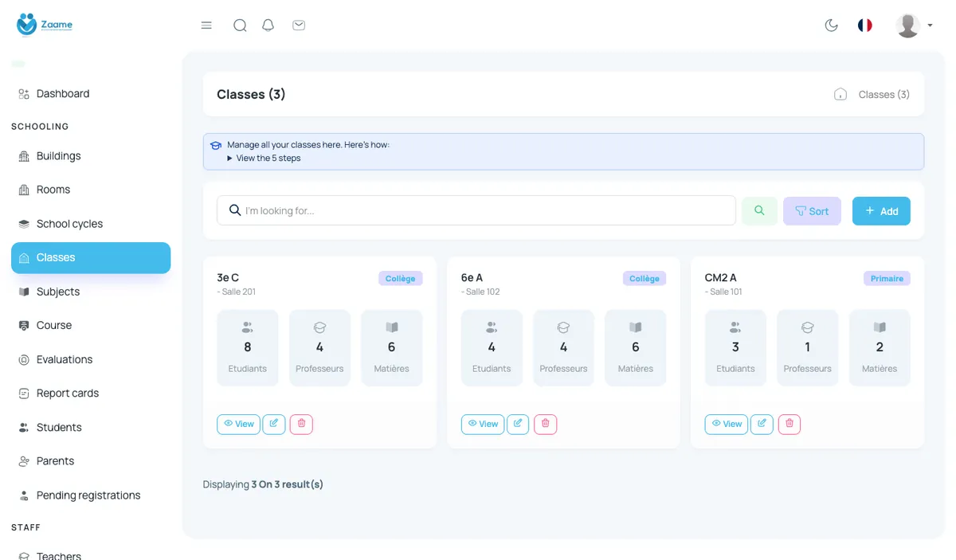956x560 pixels.
Task: Open Subjects from the sidebar
Action: [91, 292]
